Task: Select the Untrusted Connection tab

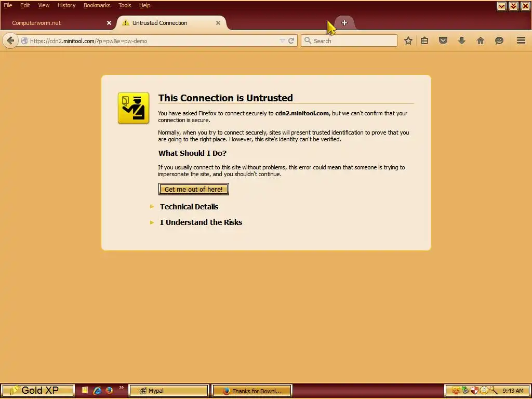Action: pyautogui.click(x=171, y=23)
